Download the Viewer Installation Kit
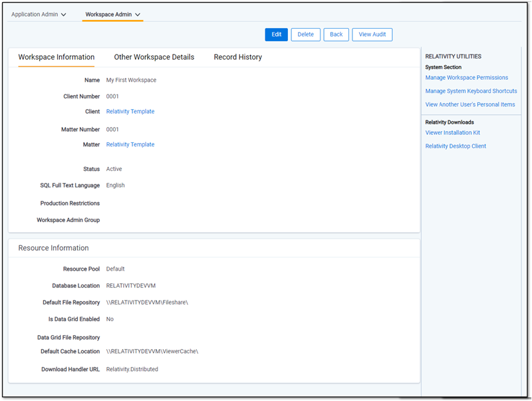This screenshot has height=401, width=532. click(x=453, y=132)
